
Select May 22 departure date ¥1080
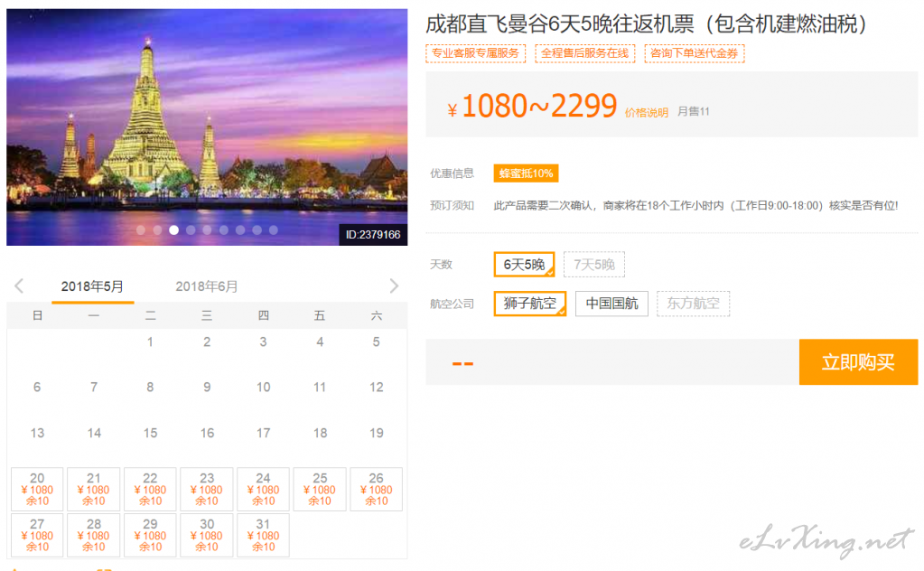(150, 489)
